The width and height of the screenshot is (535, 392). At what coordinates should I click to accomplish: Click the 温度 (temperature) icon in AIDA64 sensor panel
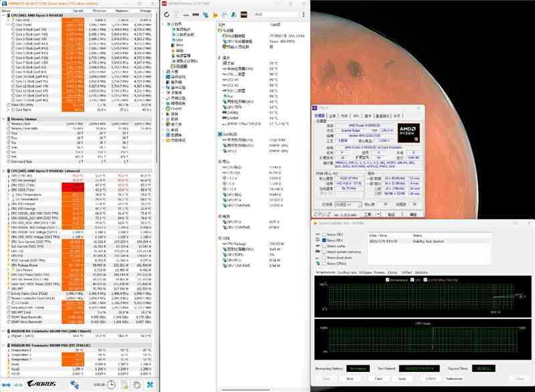pos(221,58)
